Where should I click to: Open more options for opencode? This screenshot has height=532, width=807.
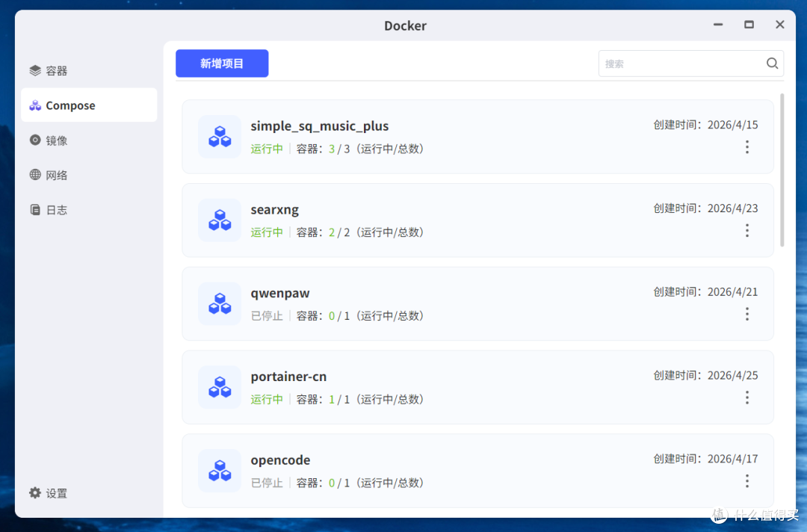point(747,481)
